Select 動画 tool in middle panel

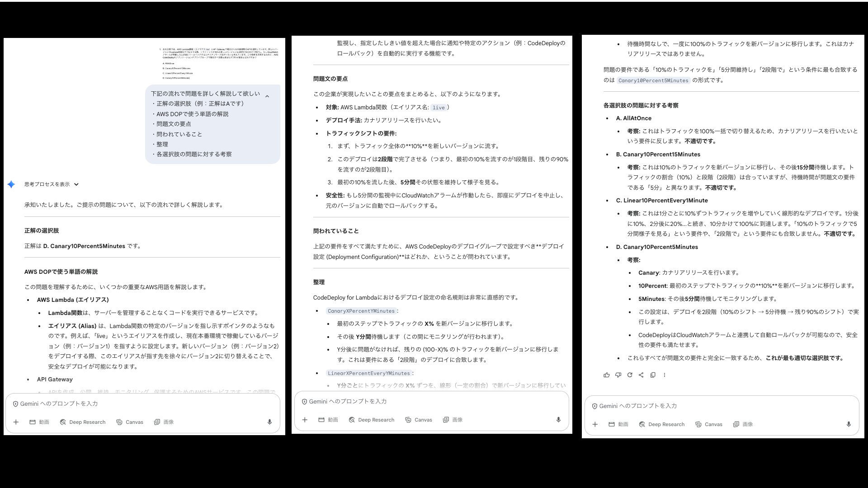[x=328, y=420]
